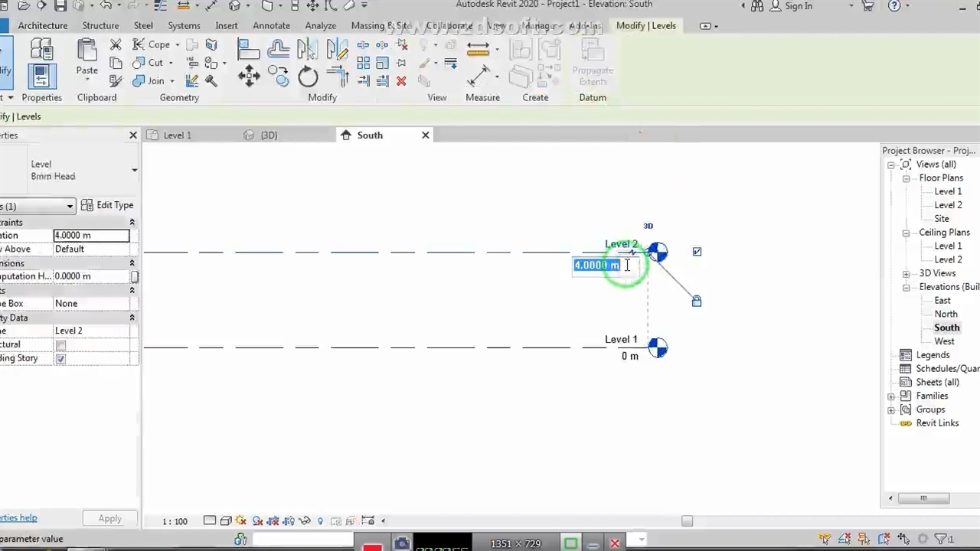Click the red Delete X icon

point(401,81)
